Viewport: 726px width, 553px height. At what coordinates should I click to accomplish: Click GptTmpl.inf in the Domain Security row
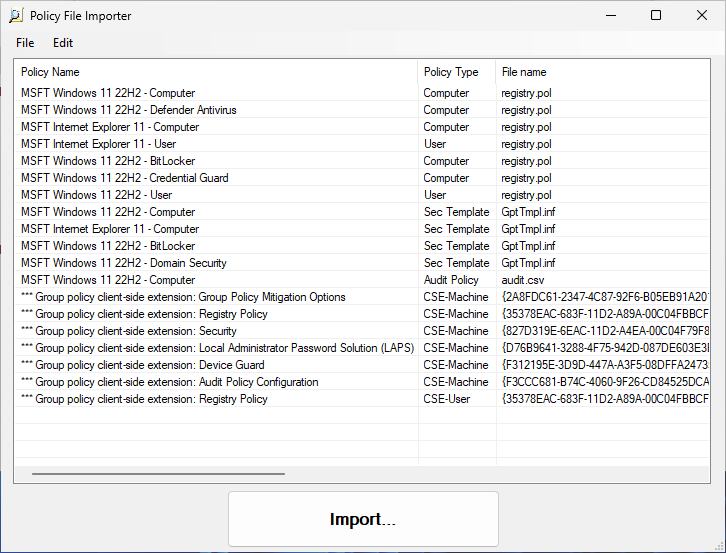click(528, 263)
